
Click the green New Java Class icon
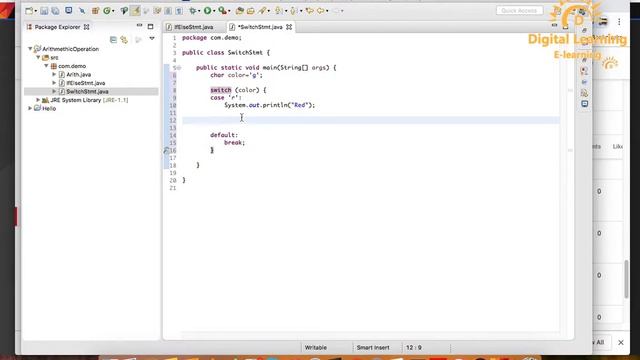(x=107, y=11)
